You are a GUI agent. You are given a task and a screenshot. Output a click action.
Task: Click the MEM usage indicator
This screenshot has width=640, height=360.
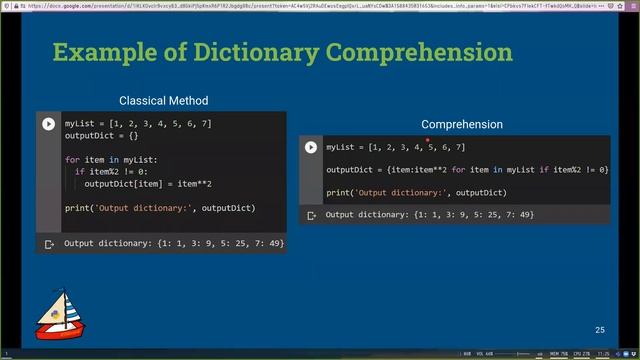(559, 354)
